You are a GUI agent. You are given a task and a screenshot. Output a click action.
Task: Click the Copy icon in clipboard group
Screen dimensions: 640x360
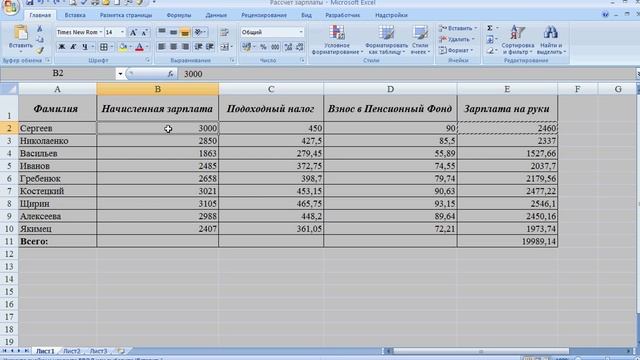[x=40, y=40]
